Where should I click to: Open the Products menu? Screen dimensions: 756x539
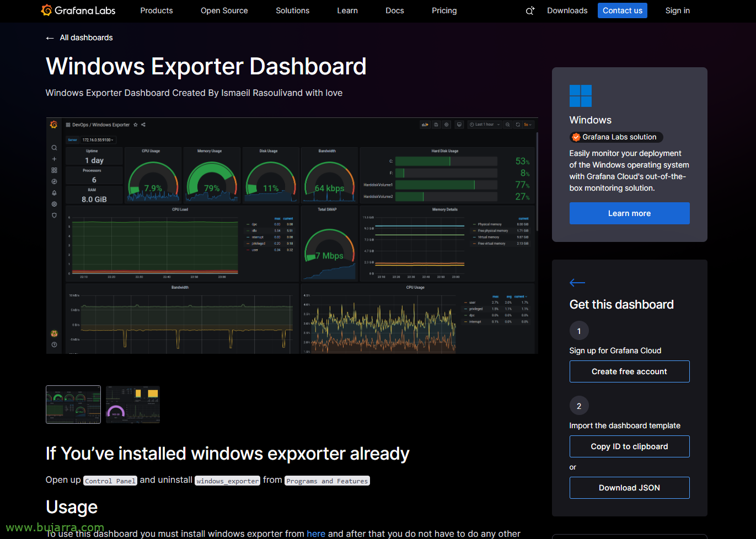point(157,10)
